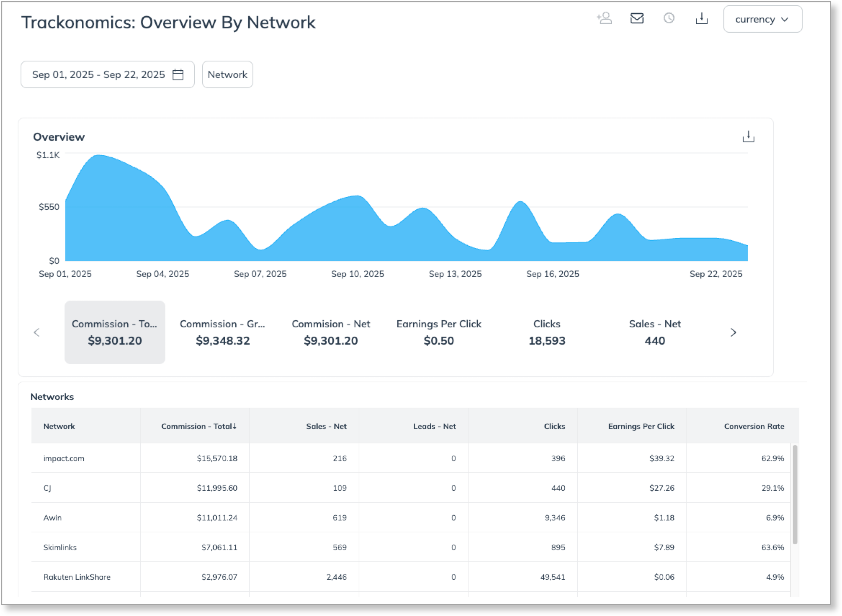Sort by Commission - Total column header

tap(199, 426)
